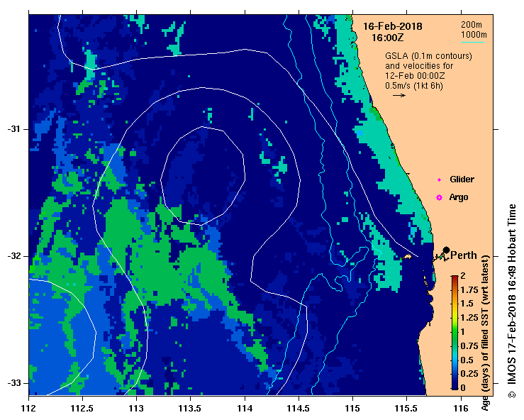Click the velocity scale arrow under 0.5m/s
Screen dimensions: 524x420
[399, 95]
